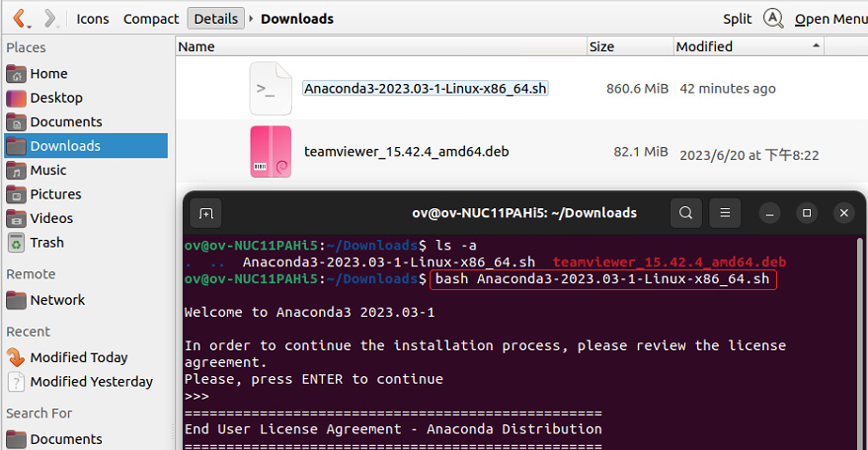Sort by the Name column header
This screenshot has height=450, width=868.
381,46
